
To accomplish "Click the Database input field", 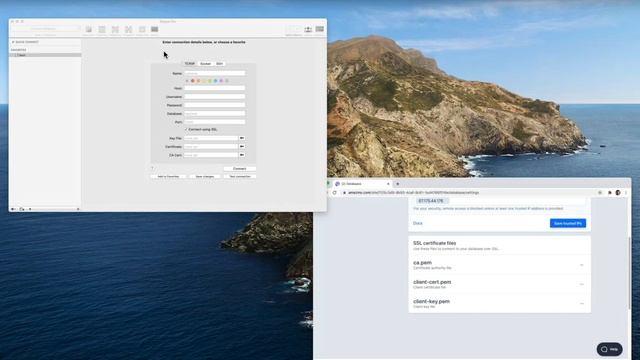I will pos(215,113).
